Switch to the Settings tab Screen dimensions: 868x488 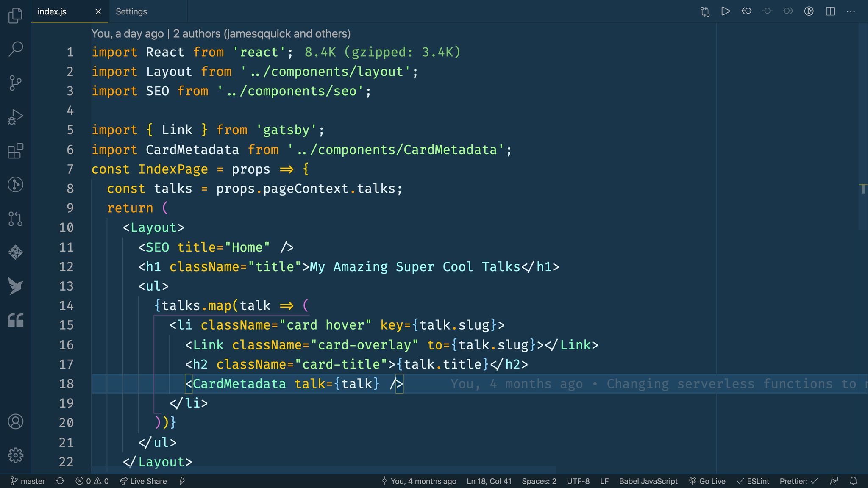click(131, 11)
